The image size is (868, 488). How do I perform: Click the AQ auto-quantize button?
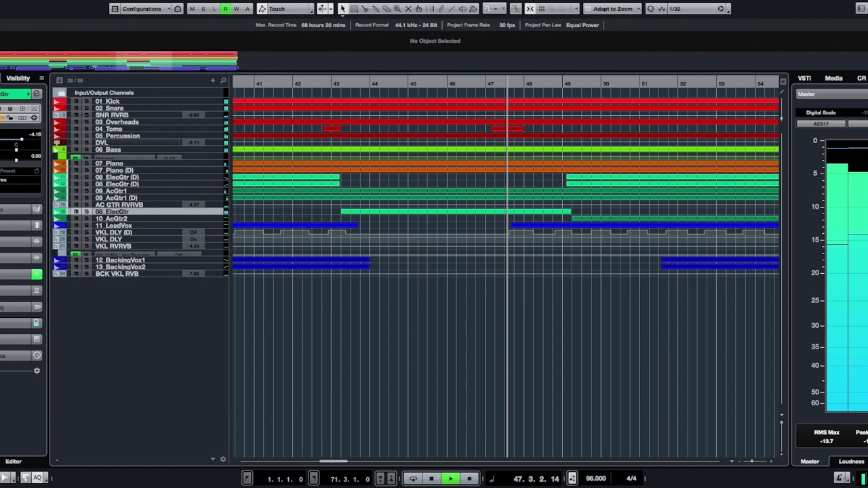click(x=37, y=479)
